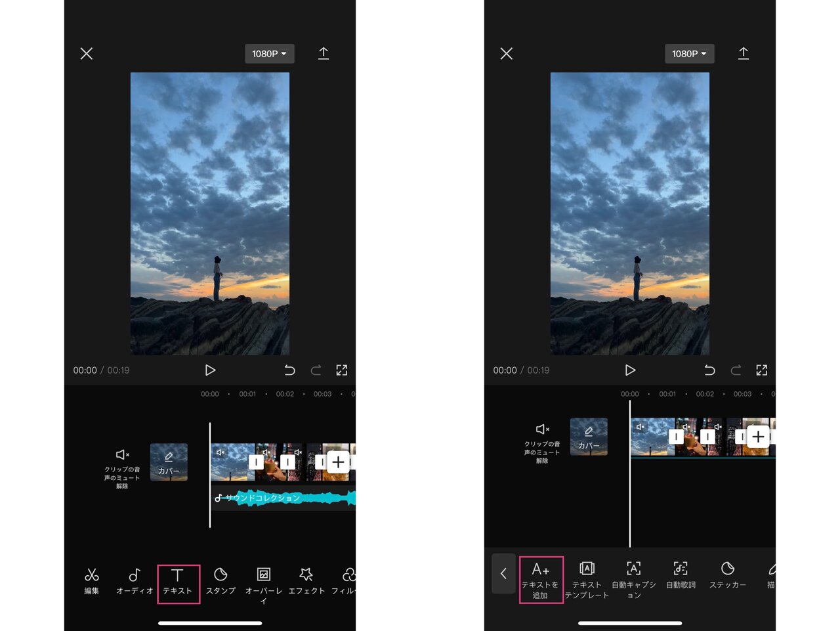The image size is (840, 631).
Task: Add a clip with plus button, left screen
Action: (x=338, y=462)
